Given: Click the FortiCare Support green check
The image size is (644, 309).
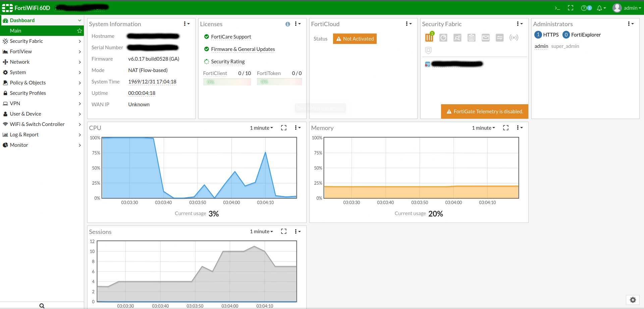Looking at the screenshot, I should tap(206, 37).
